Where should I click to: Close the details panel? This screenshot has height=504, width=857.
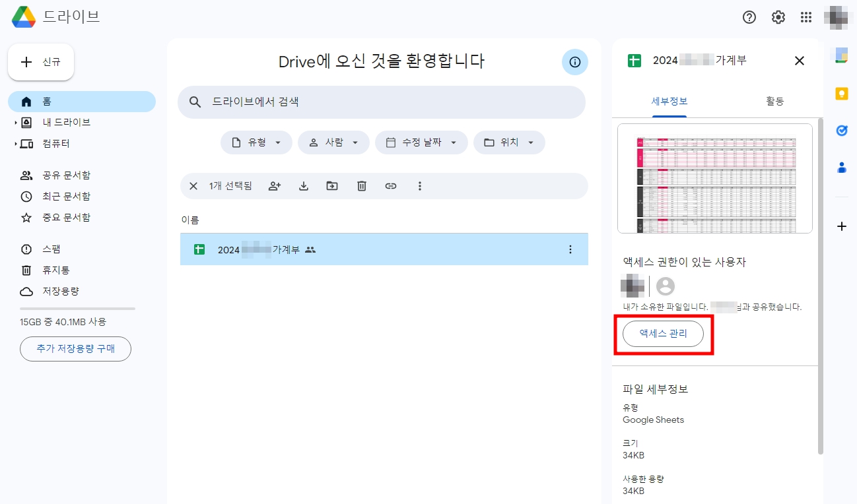(800, 61)
